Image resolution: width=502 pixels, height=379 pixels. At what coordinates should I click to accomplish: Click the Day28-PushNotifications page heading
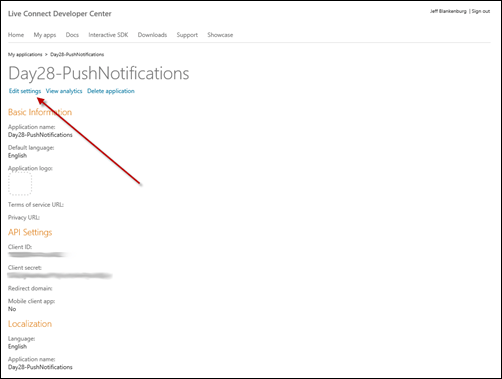click(x=99, y=73)
